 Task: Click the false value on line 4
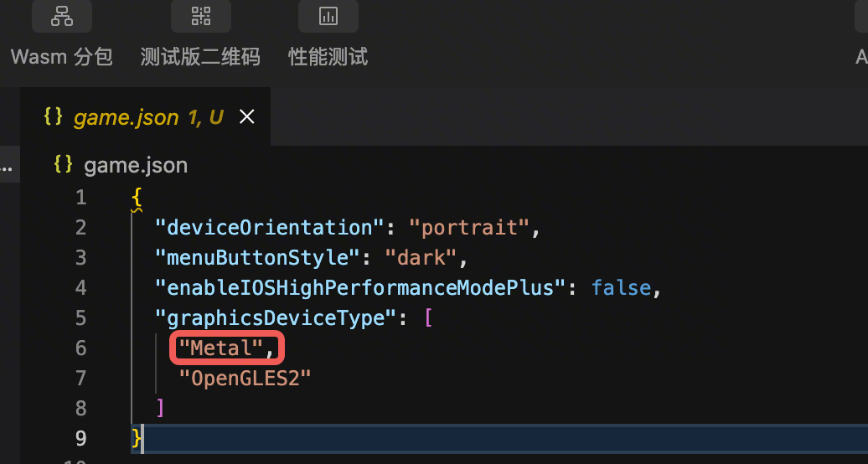click(x=621, y=287)
